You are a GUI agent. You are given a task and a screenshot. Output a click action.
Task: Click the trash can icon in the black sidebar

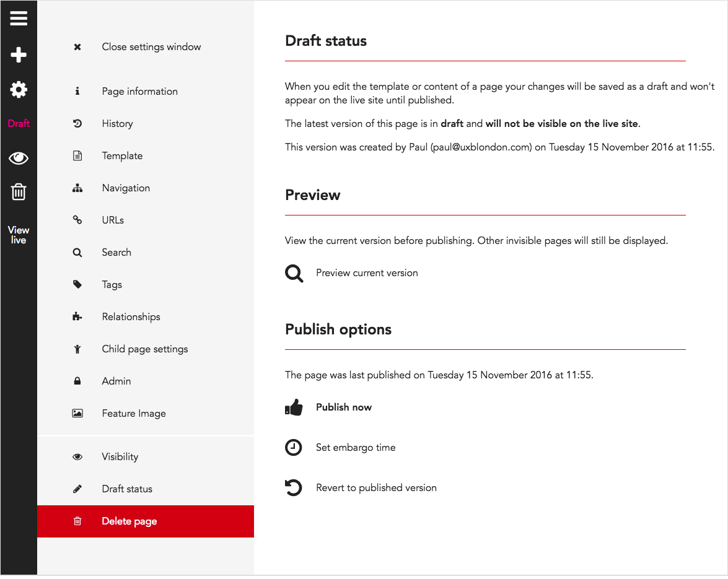click(19, 192)
